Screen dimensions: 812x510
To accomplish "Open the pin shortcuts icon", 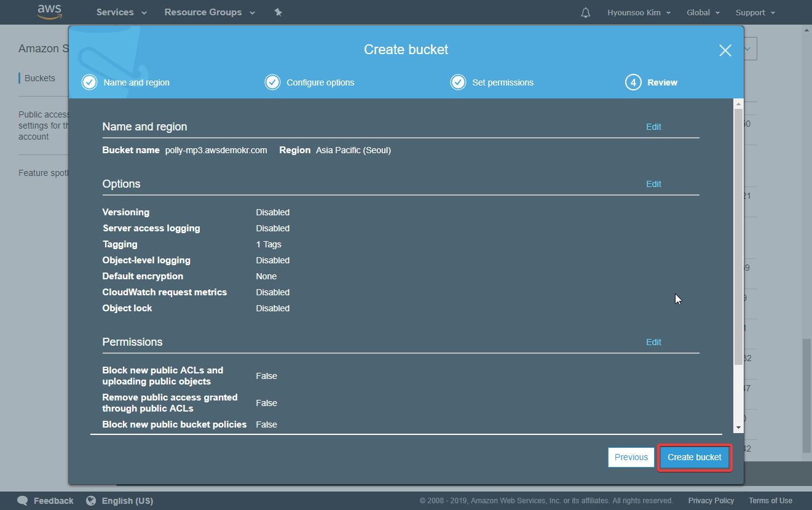I will click(x=278, y=12).
